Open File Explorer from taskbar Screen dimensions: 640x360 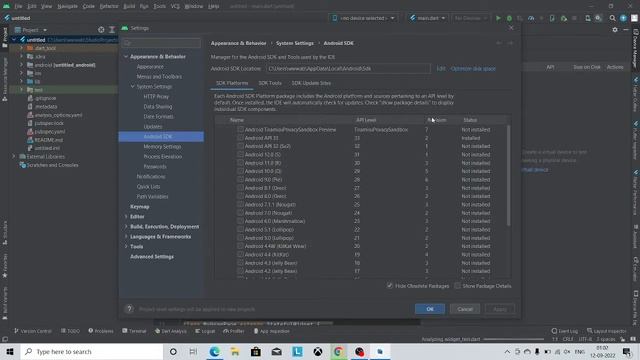tap(235, 351)
